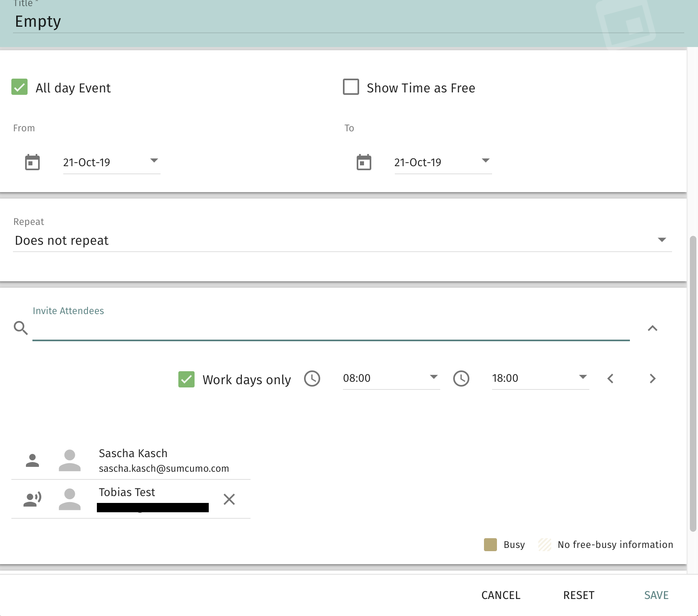Go to next day with right arrow

click(652, 379)
